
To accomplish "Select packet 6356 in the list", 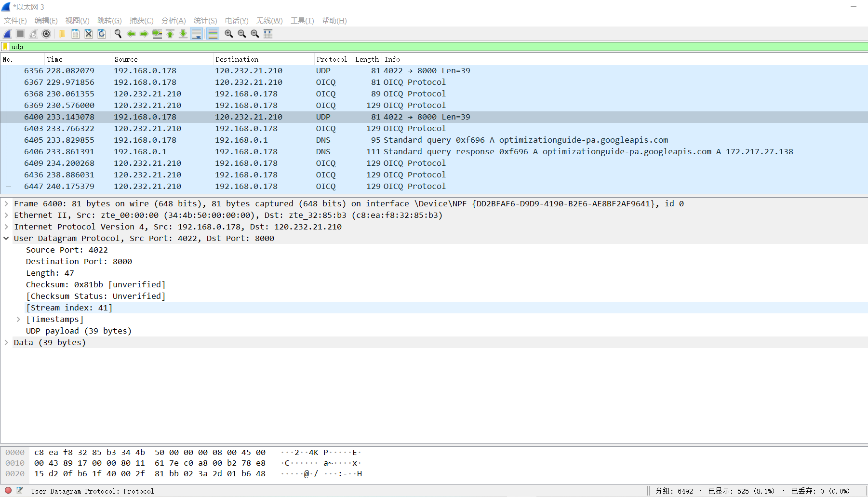I will (434, 70).
